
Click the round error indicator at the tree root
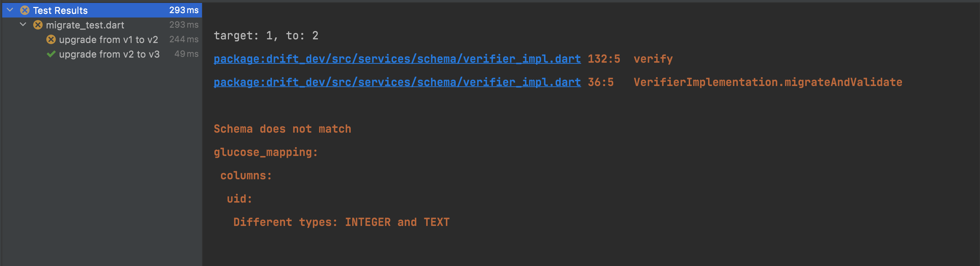25,10
